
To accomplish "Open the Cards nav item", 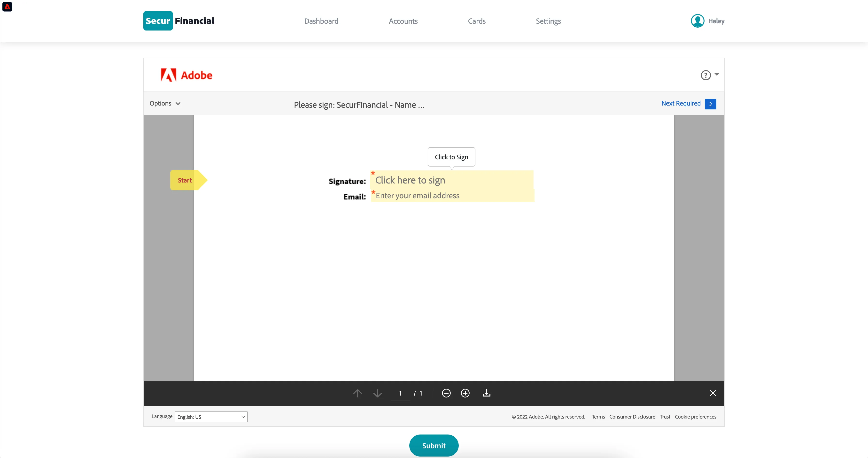I will (476, 21).
